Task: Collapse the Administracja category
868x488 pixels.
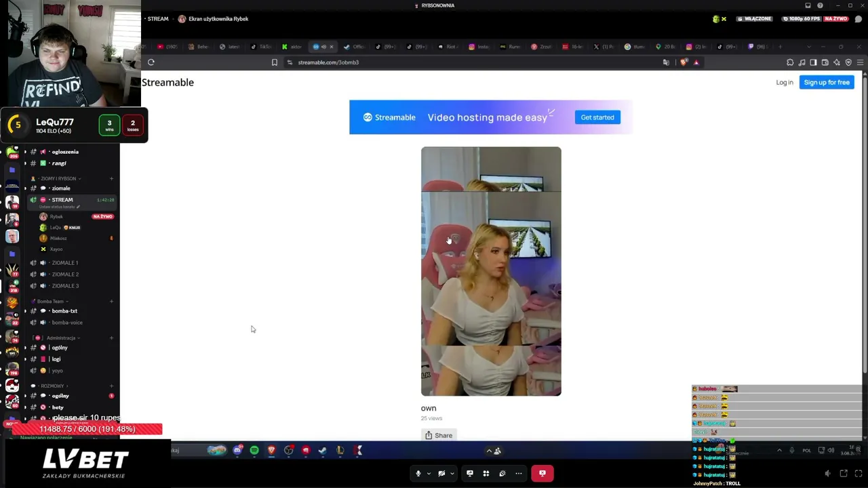Action: (x=61, y=338)
